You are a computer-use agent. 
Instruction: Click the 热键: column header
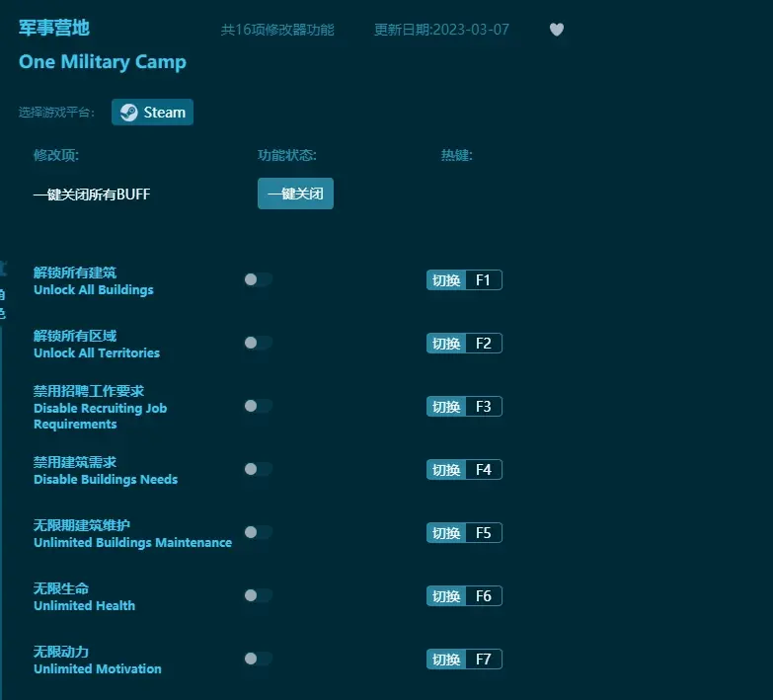pyautogui.click(x=456, y=155)
